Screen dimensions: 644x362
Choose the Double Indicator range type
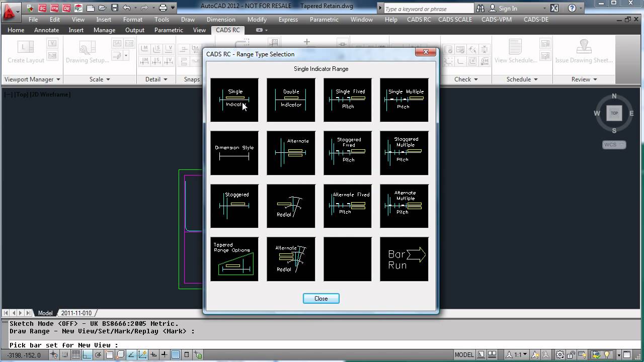point(291,100)
